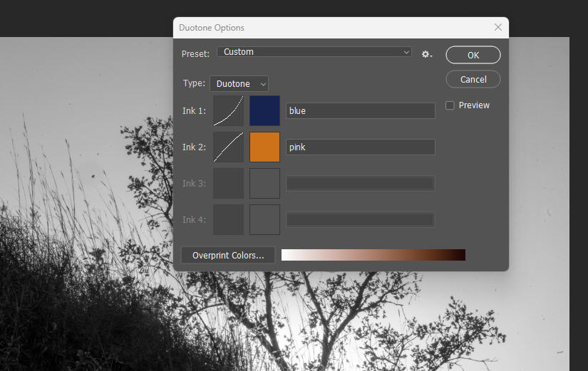
Task: Open the preset options gear menu
Action: pyautogui.click(x=427, y=54)
